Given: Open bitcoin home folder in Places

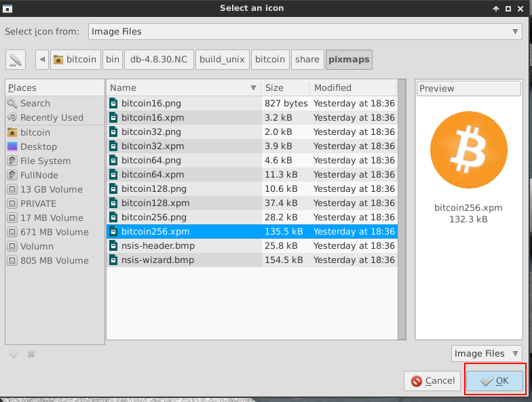Looking at the screenshot, I should 54,133.
